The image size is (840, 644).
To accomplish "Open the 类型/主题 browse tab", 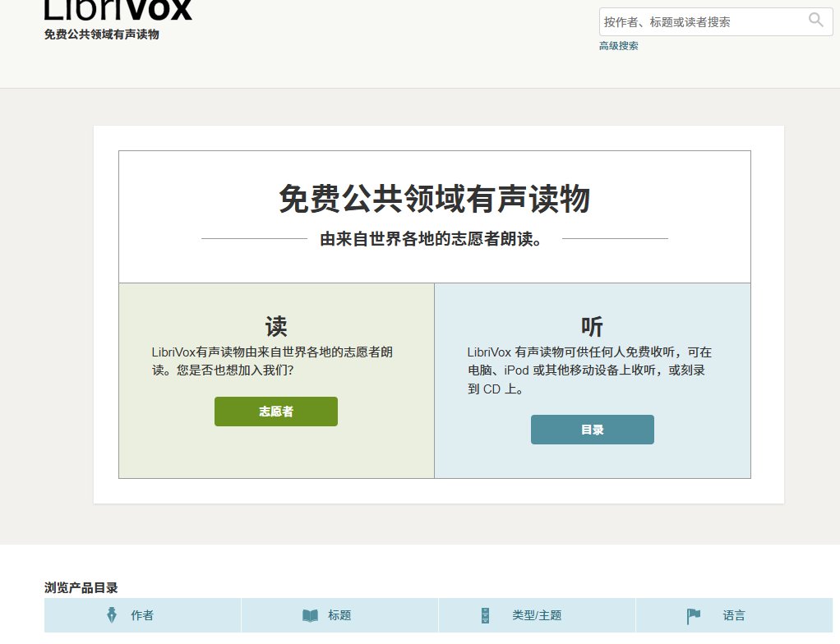I will [x=537, y=615].
